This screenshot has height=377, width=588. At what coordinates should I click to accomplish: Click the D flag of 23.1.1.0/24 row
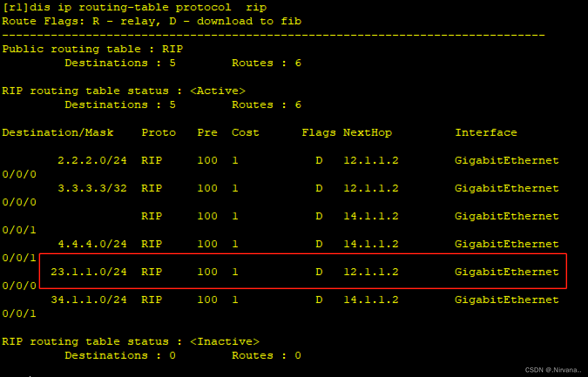[x=319, y=272]
